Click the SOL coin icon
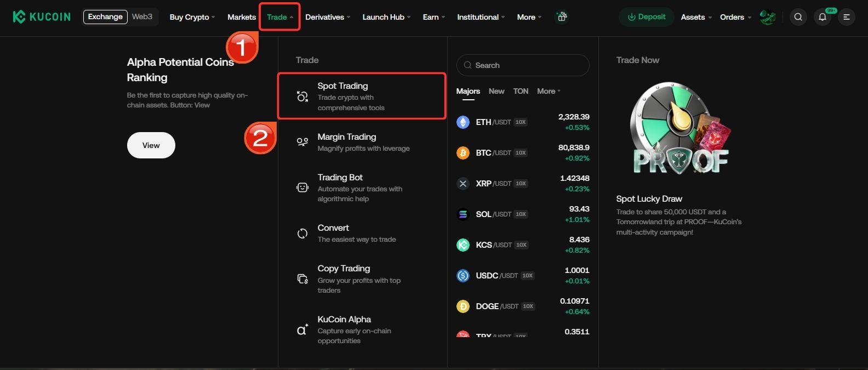868x370 pixels. tap(463, 214)
